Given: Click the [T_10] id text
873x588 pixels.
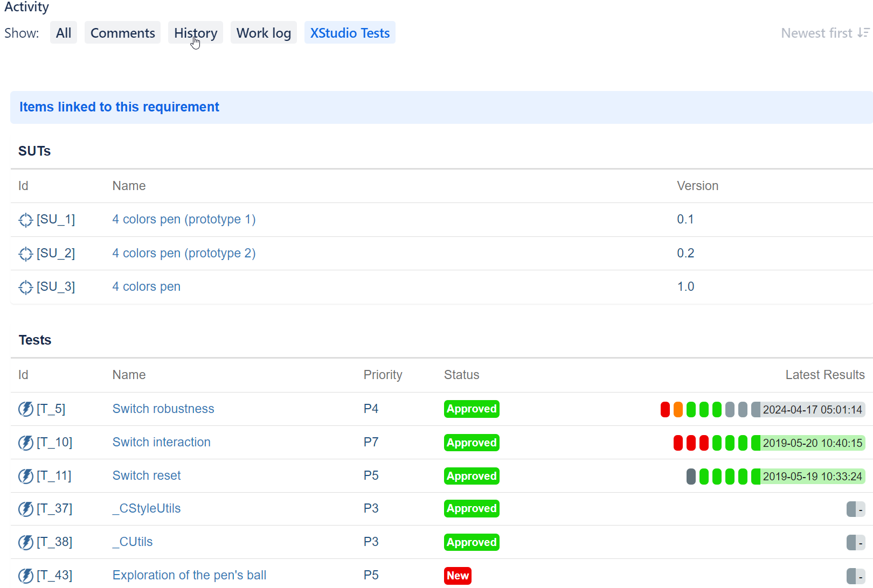Looking at the screenshot, I should coord(54,442).
